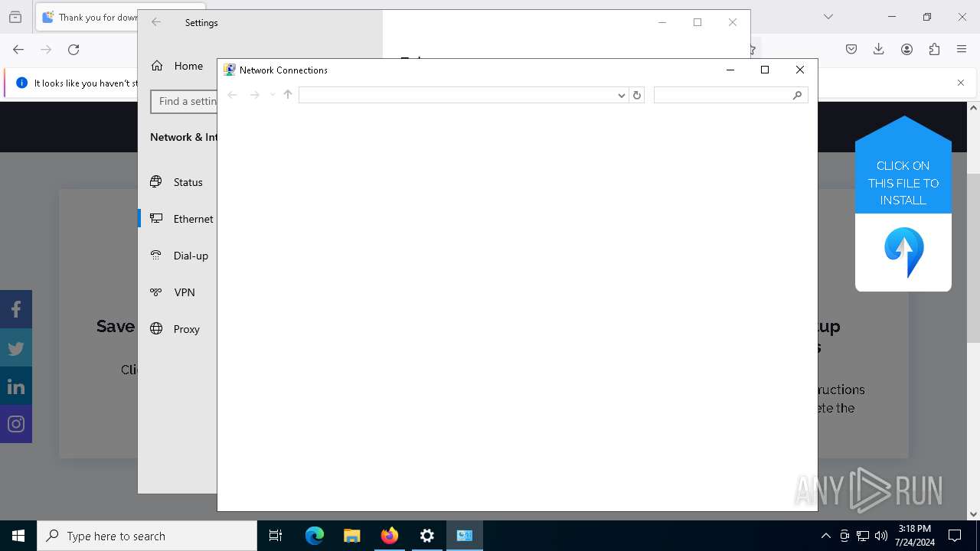This screenshot has width=980, height=551.
Task: Click the Status globe icon in Settings
Action: point(156,181)
